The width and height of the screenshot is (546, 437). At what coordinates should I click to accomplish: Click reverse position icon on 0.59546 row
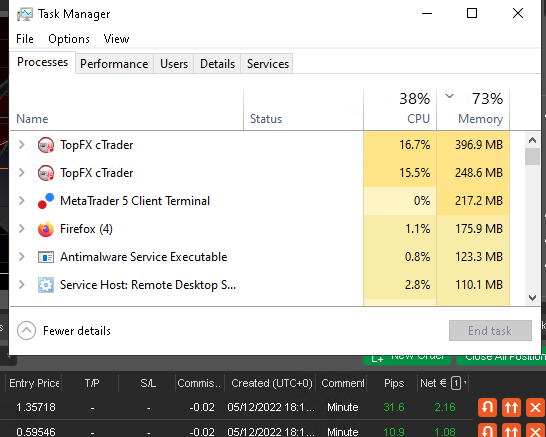487,430
